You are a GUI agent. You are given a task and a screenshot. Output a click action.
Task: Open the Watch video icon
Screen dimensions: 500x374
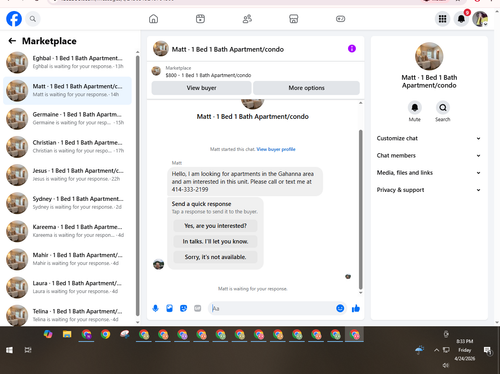[200, 19]
